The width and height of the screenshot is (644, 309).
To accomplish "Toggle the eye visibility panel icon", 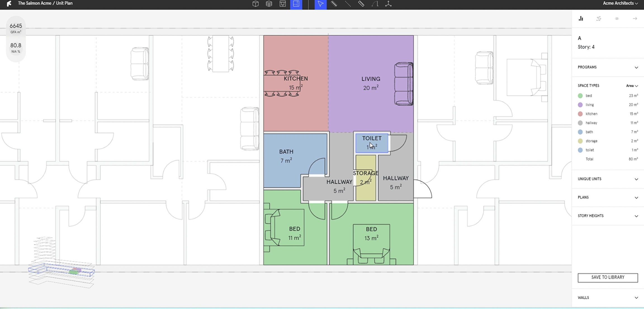I will [617, 18].
